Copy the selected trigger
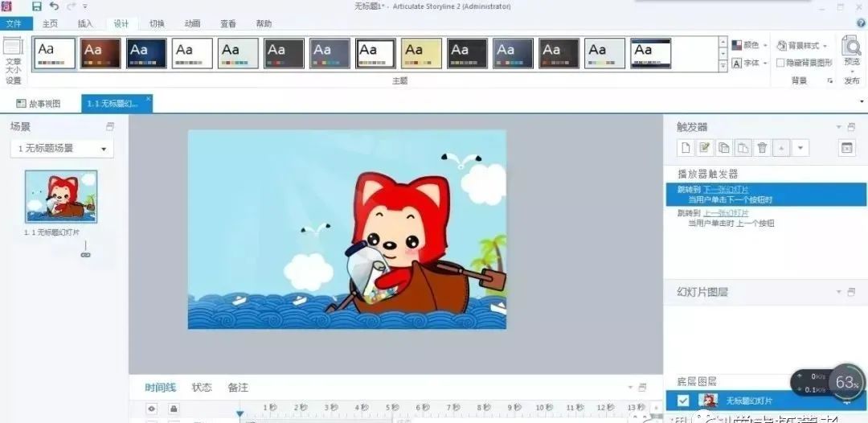The width and height of the screenshot is (868, 423). click(x=724, y=147)
